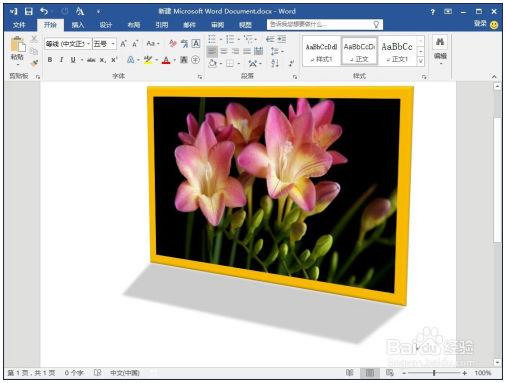Switch to the 视图 (View) tab

[245, 25]
